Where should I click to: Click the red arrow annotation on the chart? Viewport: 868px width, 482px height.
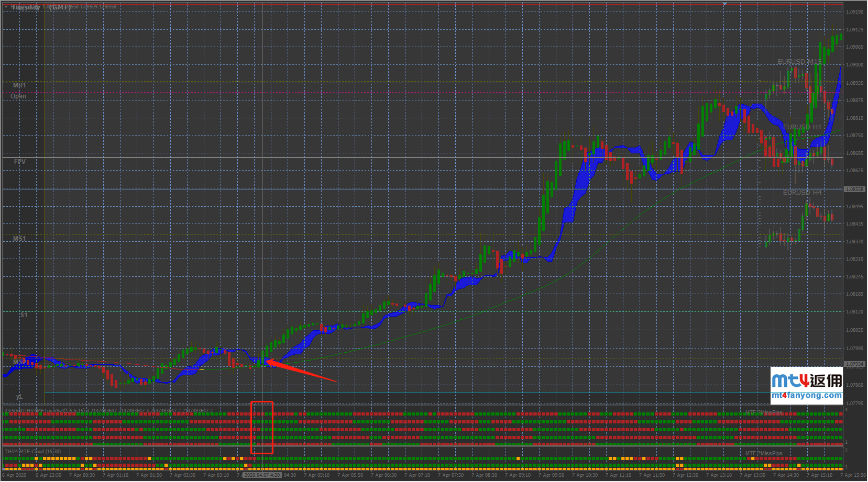coord(301,370)
